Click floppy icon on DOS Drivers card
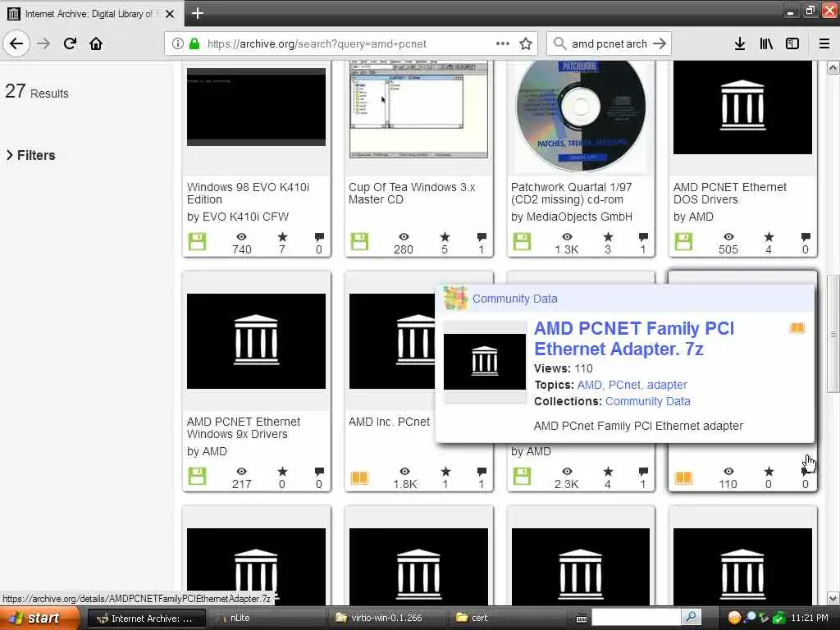The width and height of the screenshot is (840, 630). (683, 242)
